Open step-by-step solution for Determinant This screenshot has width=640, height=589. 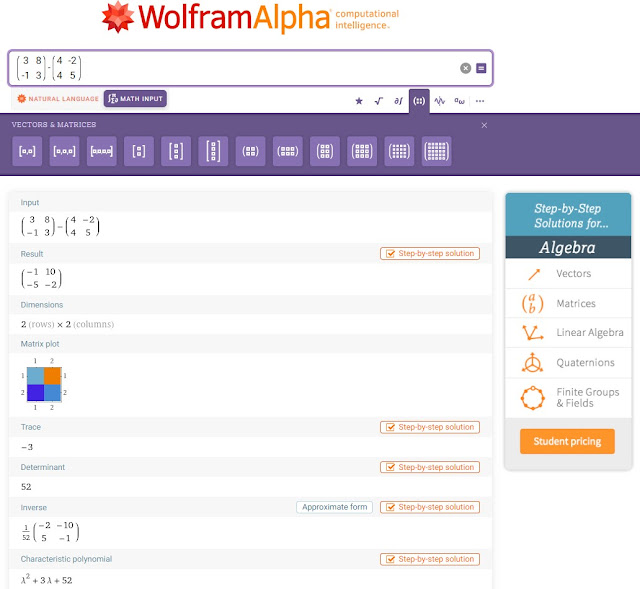430,467
